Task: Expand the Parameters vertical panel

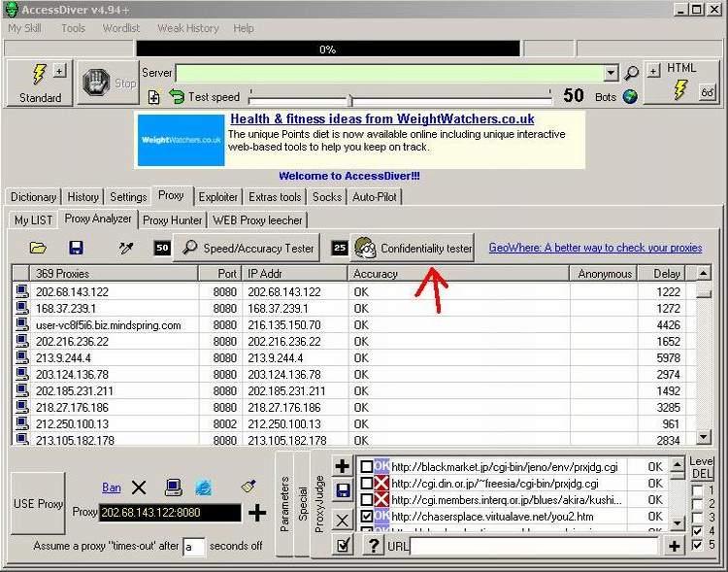Action: click(x=285, y=504)
